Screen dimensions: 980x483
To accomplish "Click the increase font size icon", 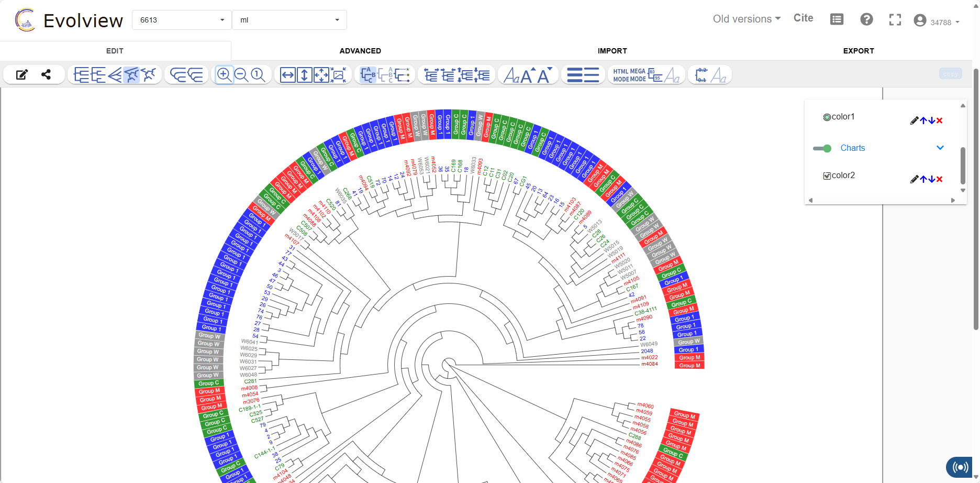I will (528, 75).
